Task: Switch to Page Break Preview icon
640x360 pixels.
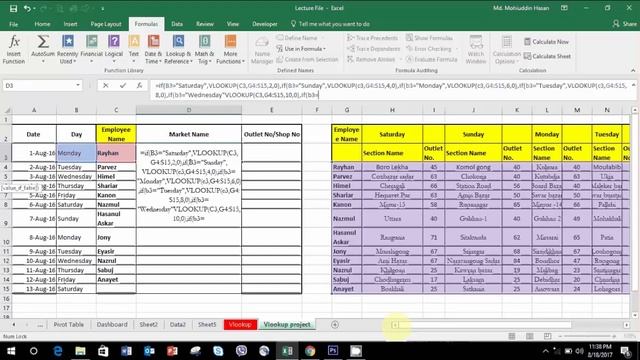Action: 547,336
